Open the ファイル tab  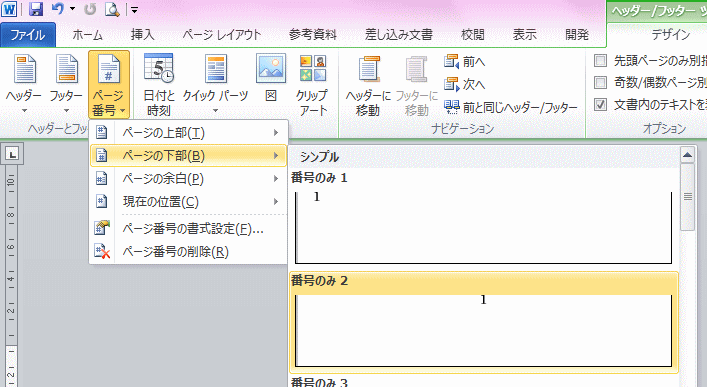[28, 35]
